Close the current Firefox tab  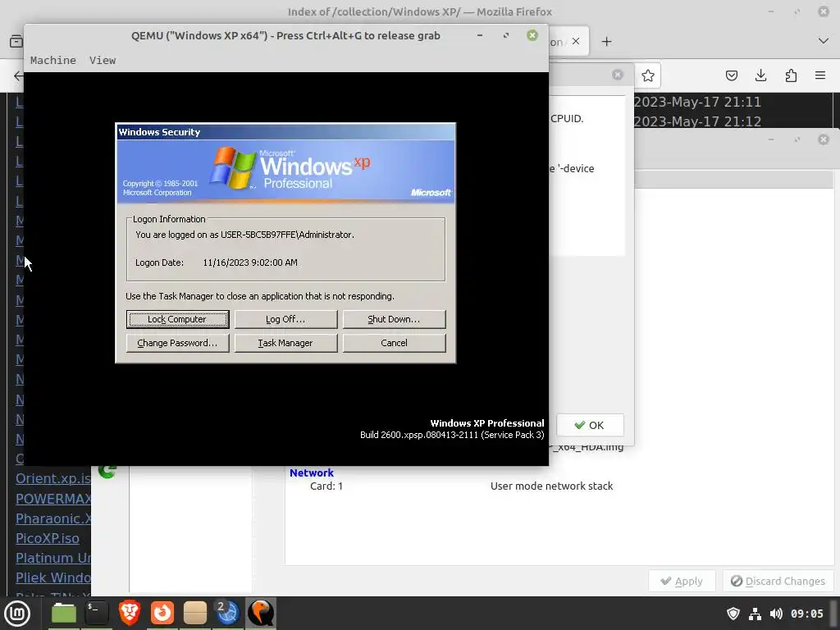coord(576,41)
